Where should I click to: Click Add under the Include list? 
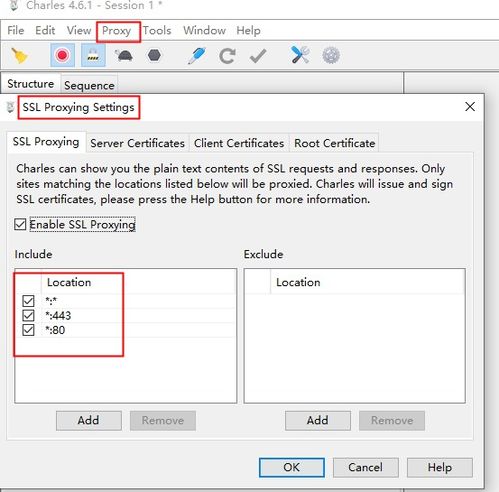(x=89, y=420)
